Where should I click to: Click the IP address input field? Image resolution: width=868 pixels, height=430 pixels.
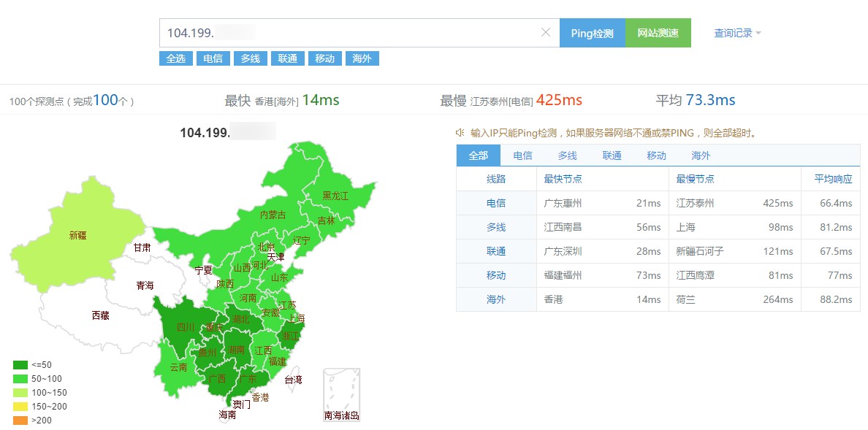point(351,33)
